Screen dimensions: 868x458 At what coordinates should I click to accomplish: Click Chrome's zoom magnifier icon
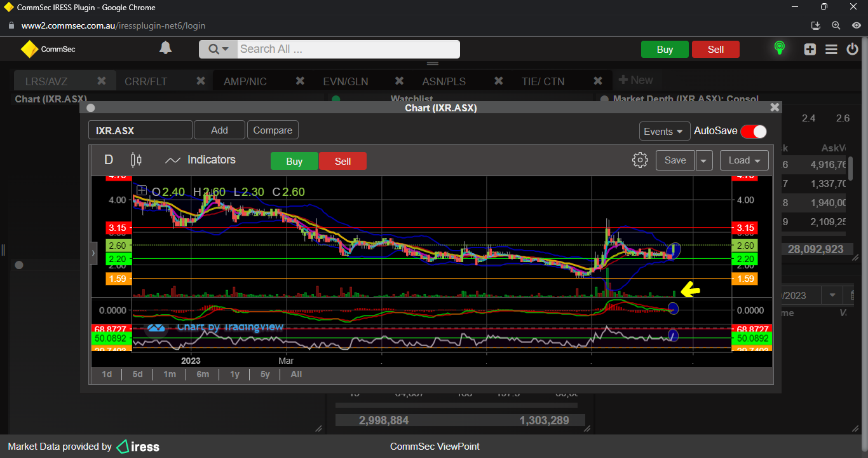coord(836,25)
